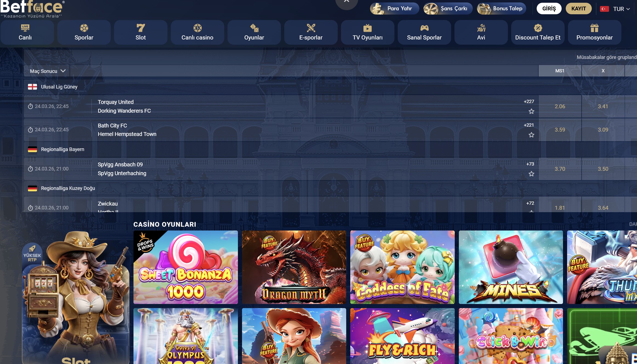Star the SpVgg Ansbach 09 match

pos(531,174)
